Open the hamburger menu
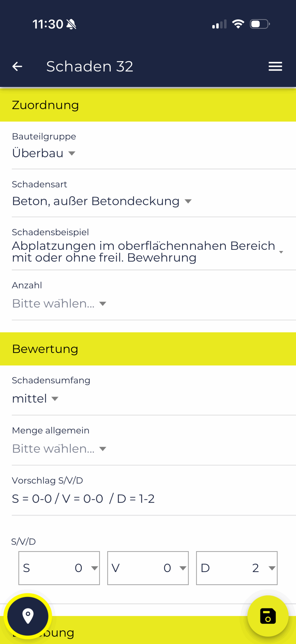 275,66
